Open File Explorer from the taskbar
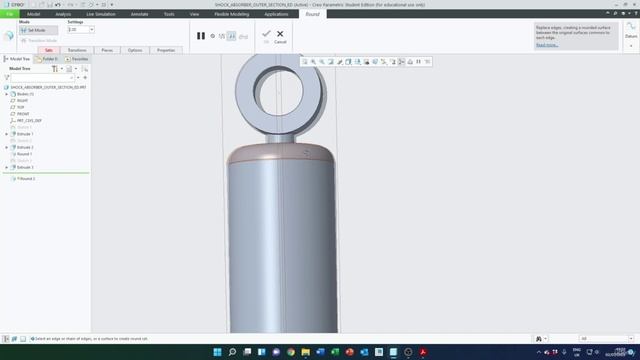The height and width of the screenshot is (360, 640). [x=305, y=352]
